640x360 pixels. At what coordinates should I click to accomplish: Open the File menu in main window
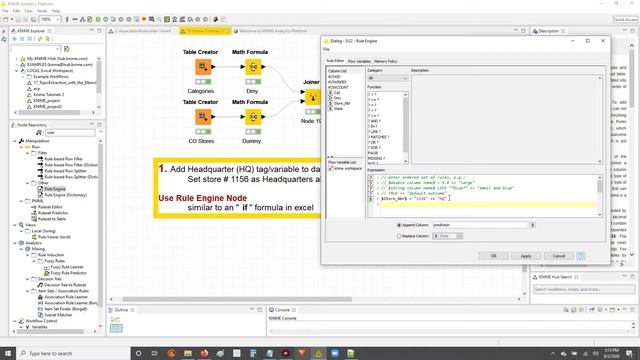(5, 11)
